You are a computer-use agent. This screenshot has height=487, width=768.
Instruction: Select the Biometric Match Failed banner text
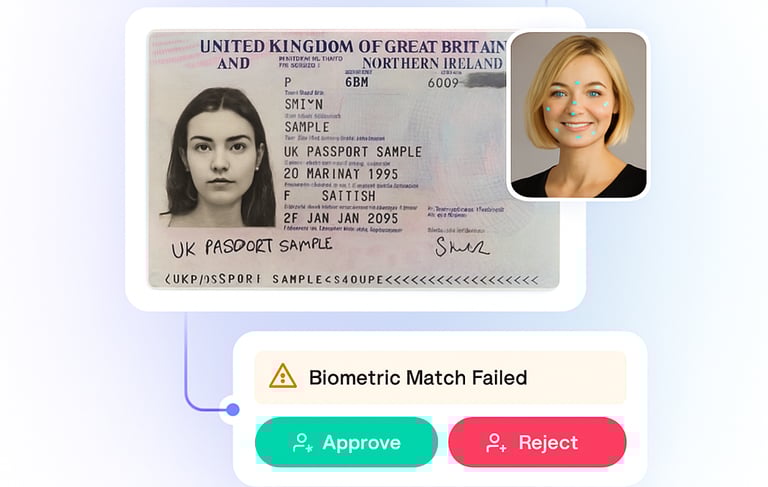[418, 378]
